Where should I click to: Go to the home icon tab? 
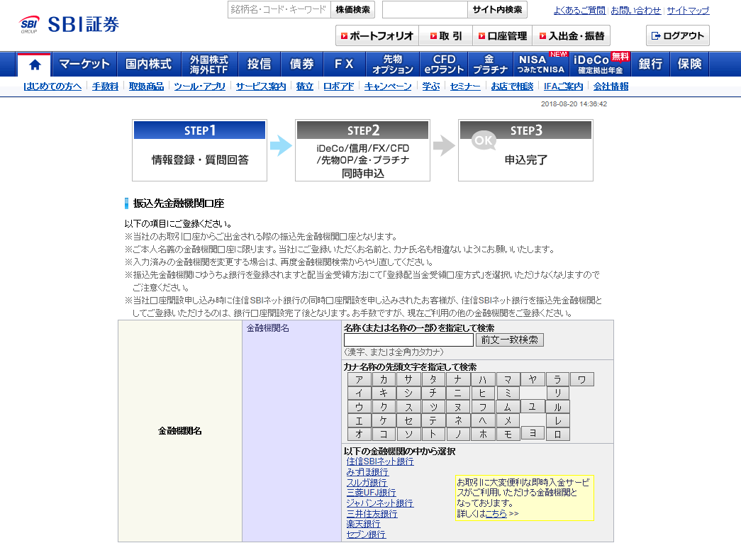coord(35,65)
